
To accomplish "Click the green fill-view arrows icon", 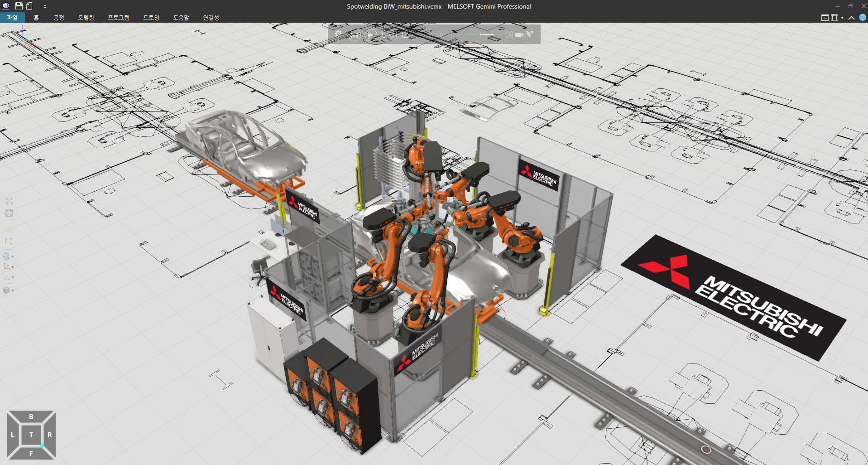I will (x=9, y=201).
